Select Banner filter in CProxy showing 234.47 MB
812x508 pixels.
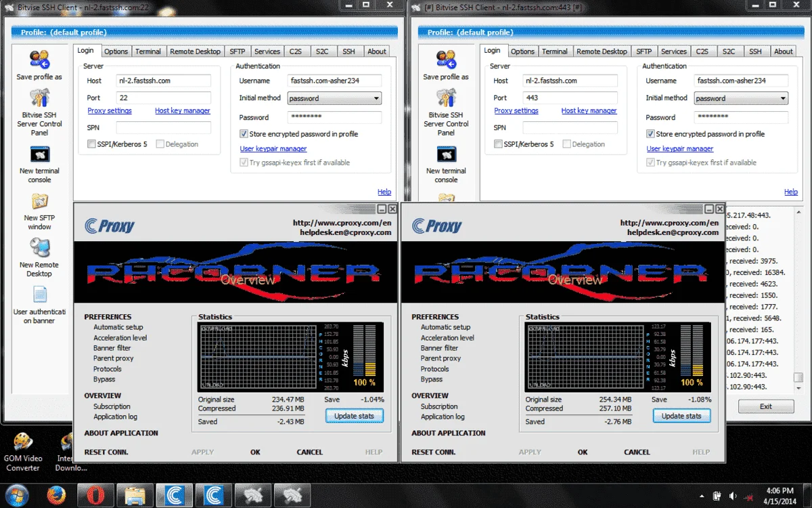pos(112,348)
